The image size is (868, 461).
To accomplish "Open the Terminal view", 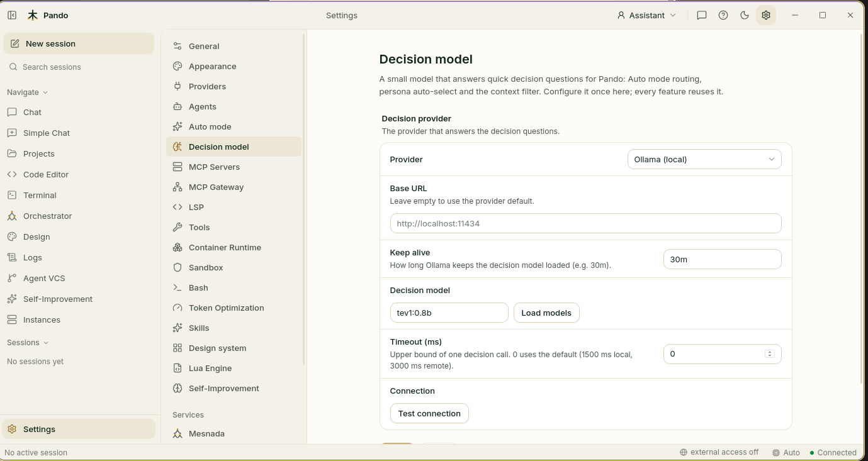I will pyautogui.click(x=79, y=195).
